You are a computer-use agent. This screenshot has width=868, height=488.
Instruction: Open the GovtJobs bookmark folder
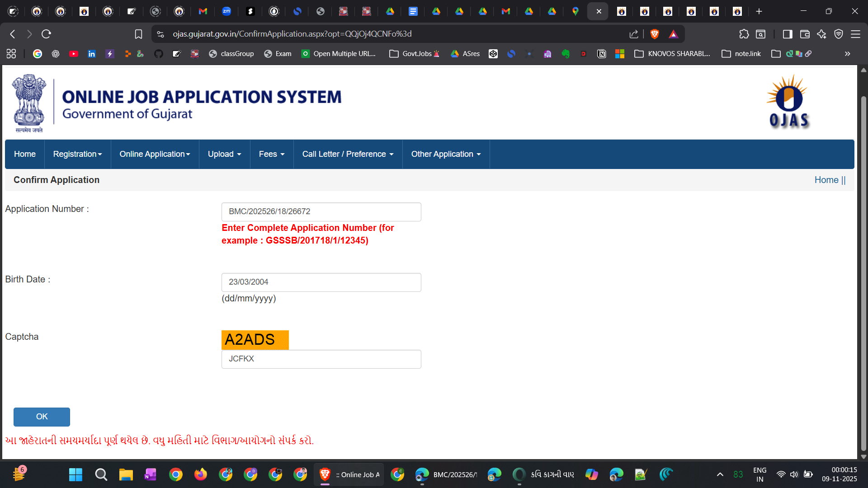click(x=415, y=54)
